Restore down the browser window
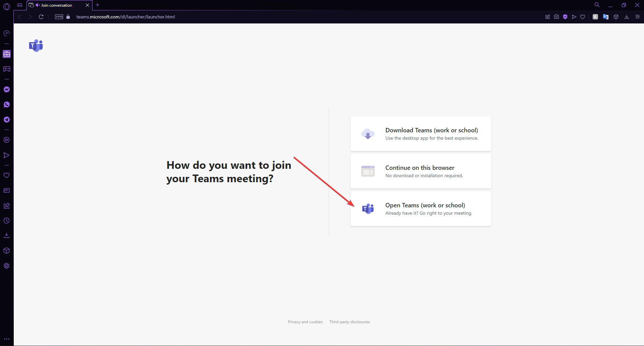 624,5
